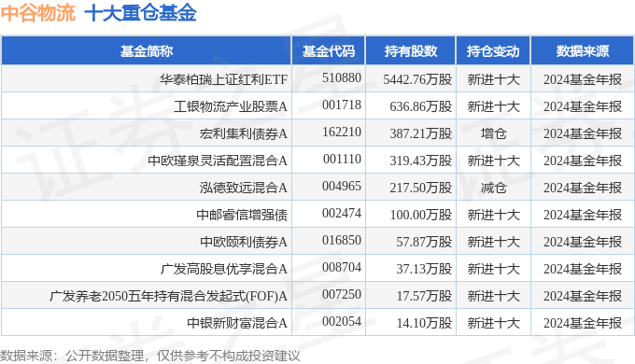Screen dimensions: 635x364
Task: Click the 持仓变动 column header
Action: point(493,51)
